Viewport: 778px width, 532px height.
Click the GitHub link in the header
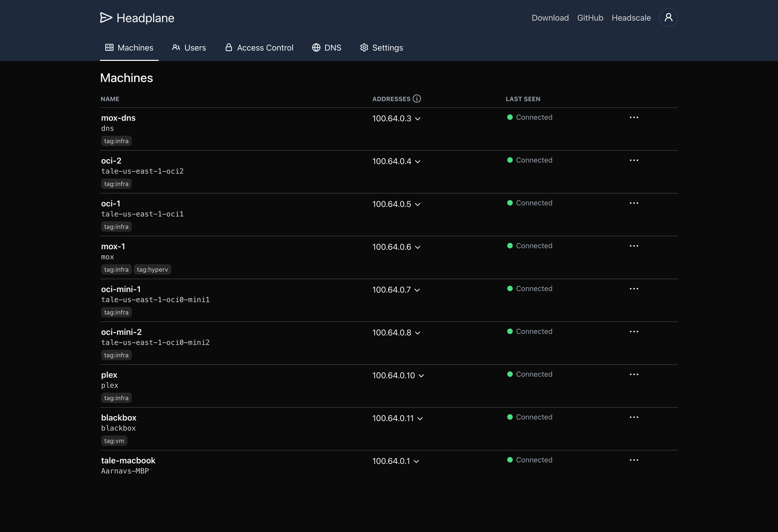pyautogui.click(x=590, y=18)
